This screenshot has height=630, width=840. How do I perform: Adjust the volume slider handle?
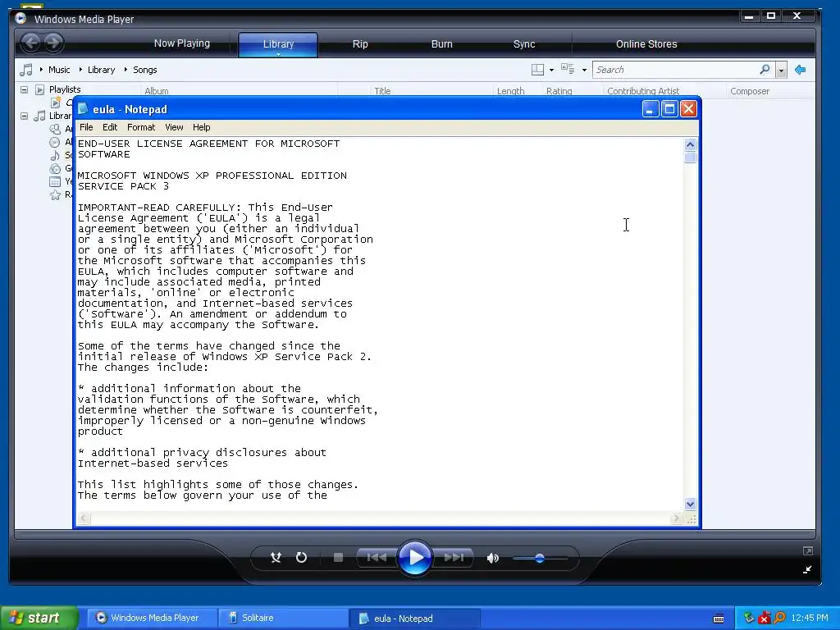pyautogui.click(x=540, y=558)
